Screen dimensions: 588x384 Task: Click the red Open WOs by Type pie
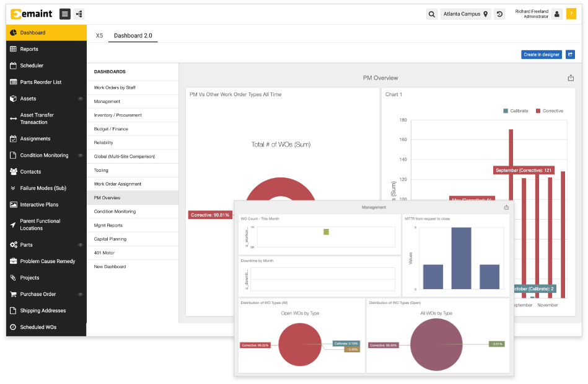(x=300, y=344)
